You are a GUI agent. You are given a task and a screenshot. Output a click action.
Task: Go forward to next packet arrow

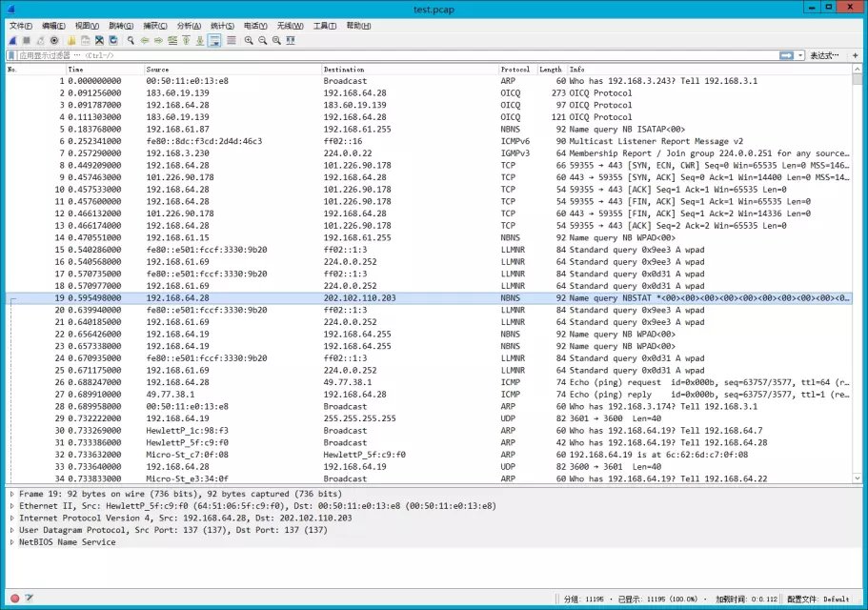point(158,40)
